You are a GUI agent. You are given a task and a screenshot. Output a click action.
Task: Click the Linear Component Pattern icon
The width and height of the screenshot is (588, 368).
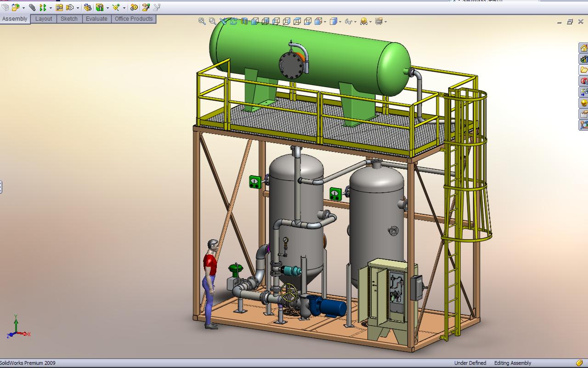click(x=43, y=7)
